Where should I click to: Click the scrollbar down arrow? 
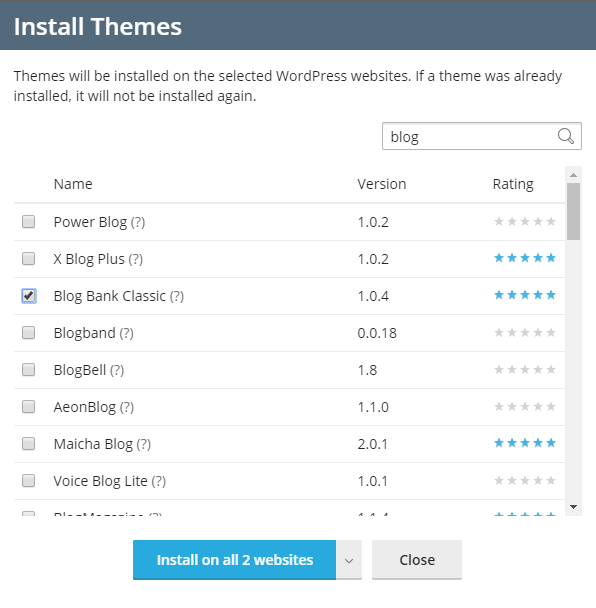(x=574, y=507)
